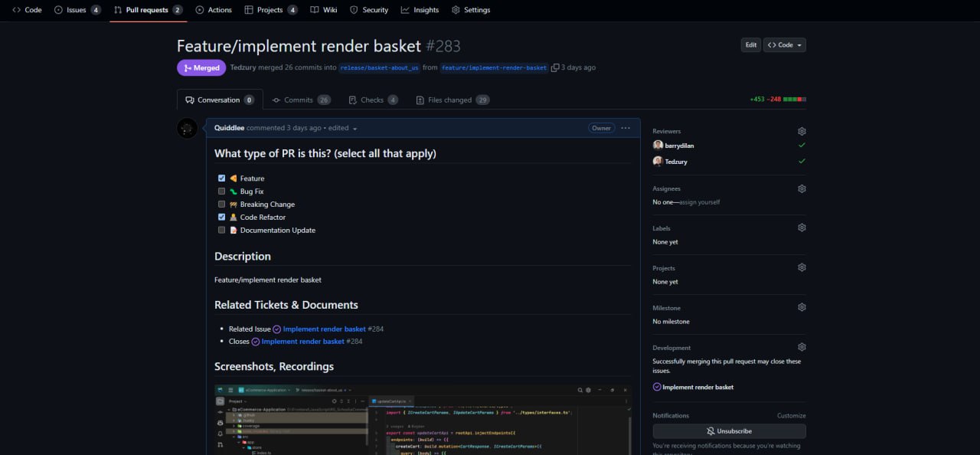Enable the Documentation Update checkbox
The image size is (980, 455).
click(x=222, y=230)
